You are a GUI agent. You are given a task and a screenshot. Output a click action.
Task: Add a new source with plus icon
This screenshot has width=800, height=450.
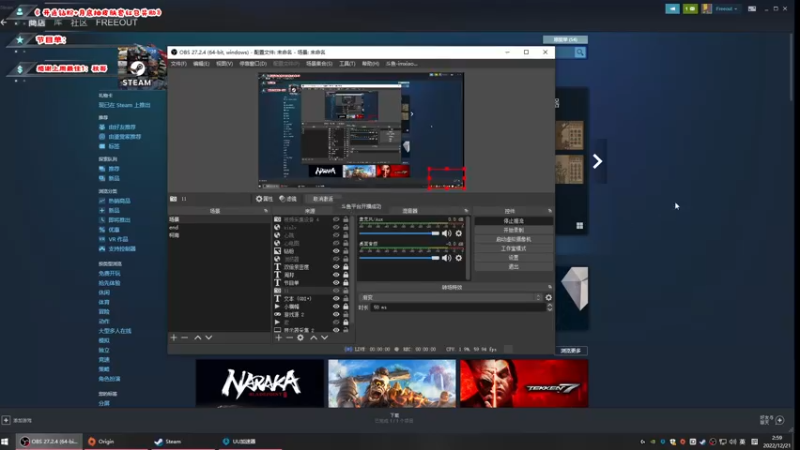coord(279,338)
